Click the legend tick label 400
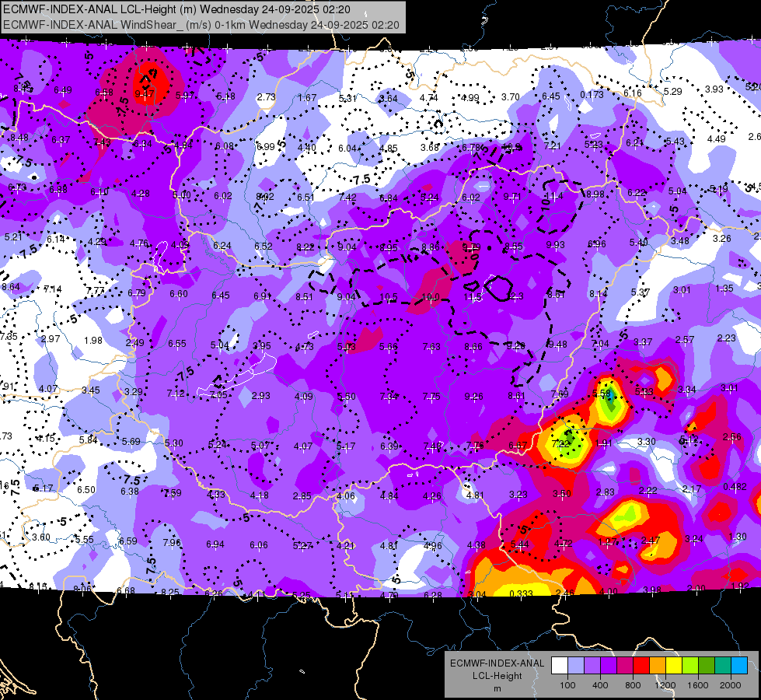 pyautogui.click(x=600, y=685)
